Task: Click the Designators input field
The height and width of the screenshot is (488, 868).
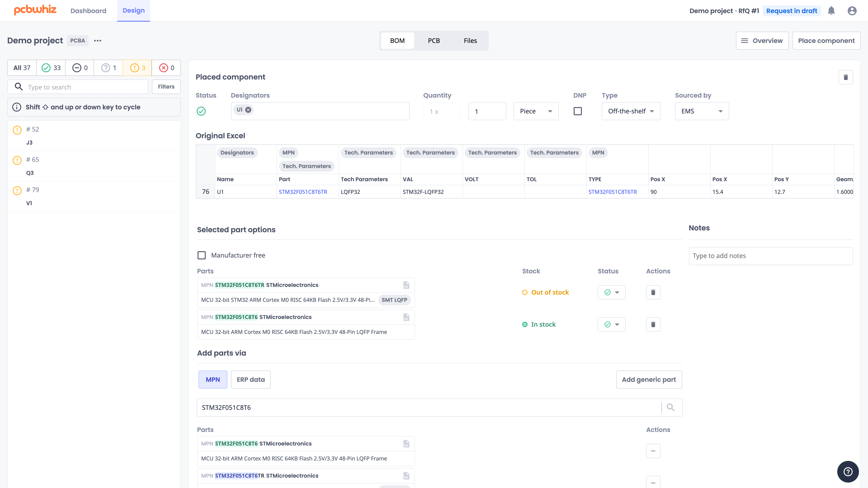Action: pos(320,111)
